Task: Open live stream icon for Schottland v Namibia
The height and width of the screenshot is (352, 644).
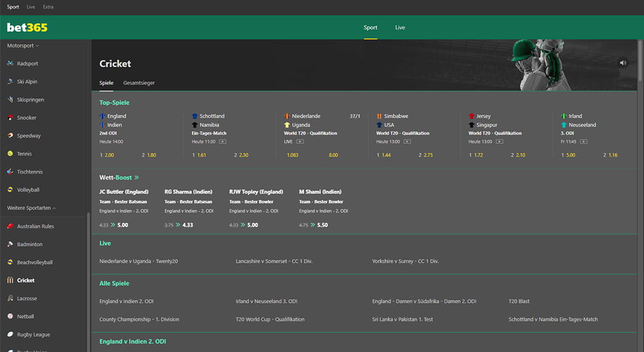Action: click(x=222, y=141)
